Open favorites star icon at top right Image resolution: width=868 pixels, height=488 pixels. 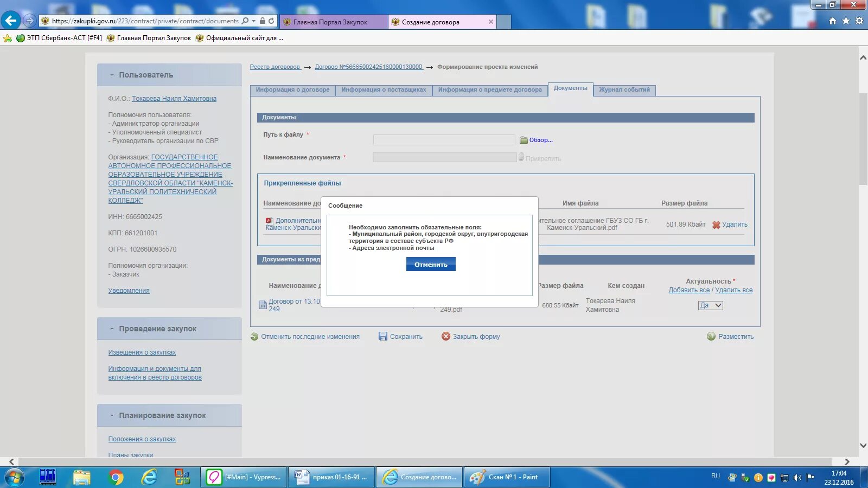(x=846, y=21)
